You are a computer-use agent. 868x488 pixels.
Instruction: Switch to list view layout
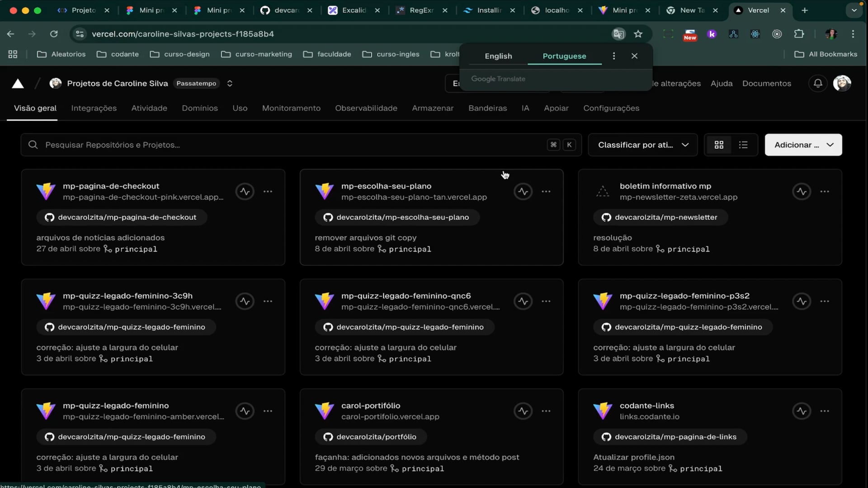click(x=743, y=145)
